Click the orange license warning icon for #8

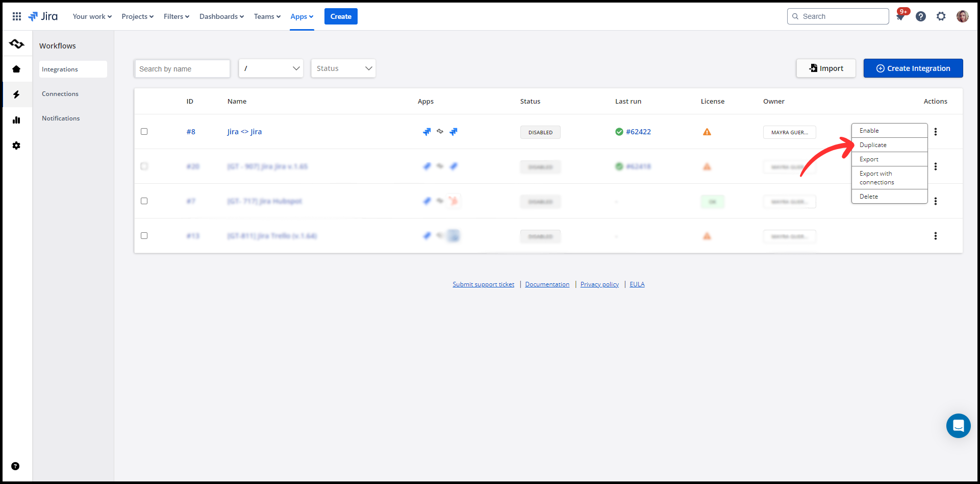(707, 132)
